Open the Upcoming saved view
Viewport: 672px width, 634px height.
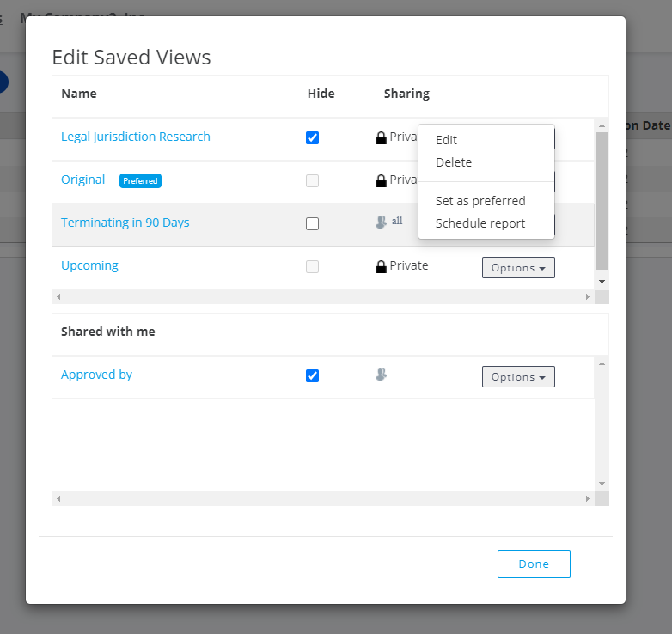[x=89, y=265]
